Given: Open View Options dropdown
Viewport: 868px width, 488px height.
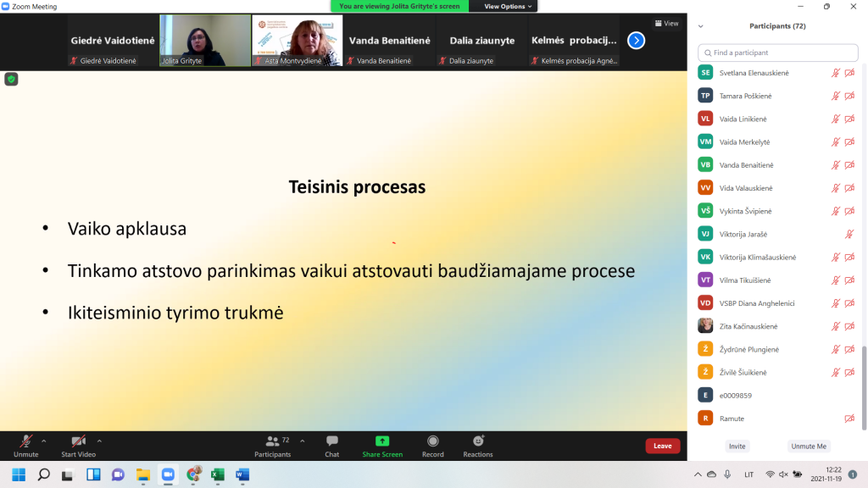Looking at the screenshot, I should coord(507,6).
